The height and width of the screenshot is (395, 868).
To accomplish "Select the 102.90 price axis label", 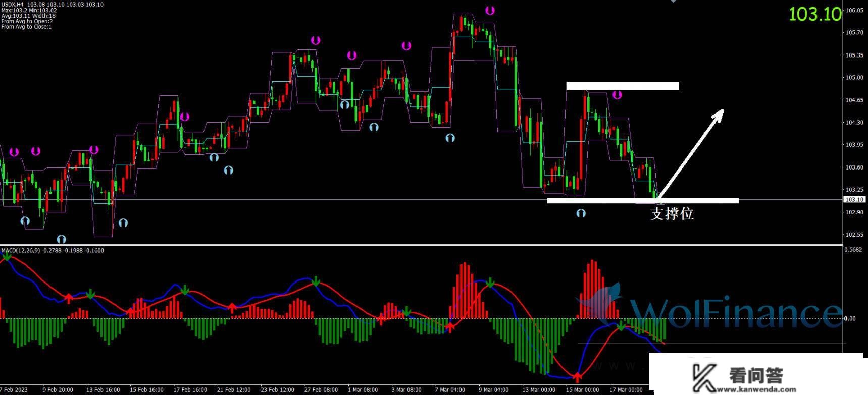I will click(x=854, y=212).
